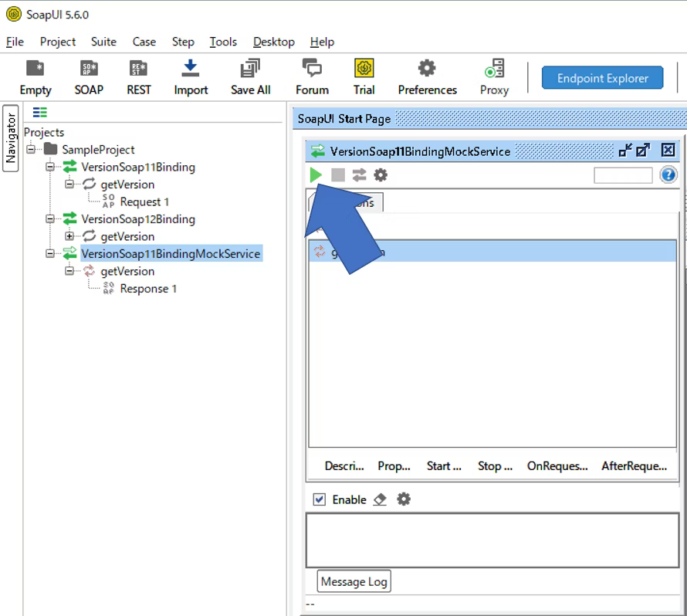
Task: Start the mock service with green play
Action: [316, 175]
